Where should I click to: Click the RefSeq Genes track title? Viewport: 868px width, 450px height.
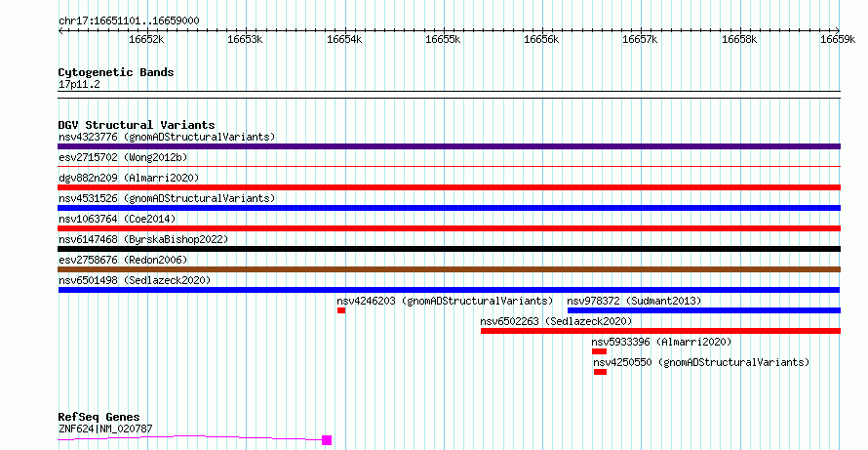[99, 417]
